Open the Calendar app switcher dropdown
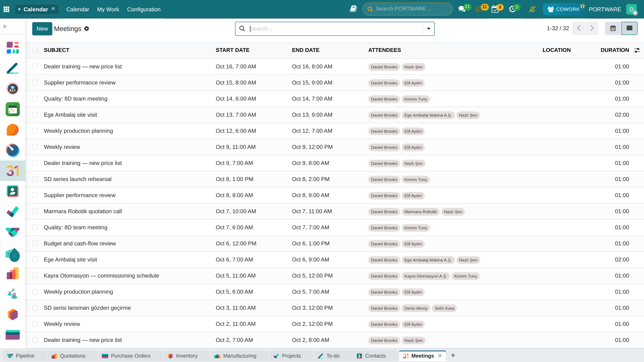 [x=37, y=9]
